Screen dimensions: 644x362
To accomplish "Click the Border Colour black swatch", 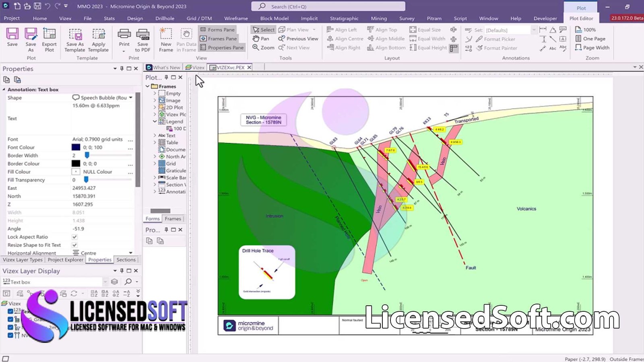I will coord(76,163).
